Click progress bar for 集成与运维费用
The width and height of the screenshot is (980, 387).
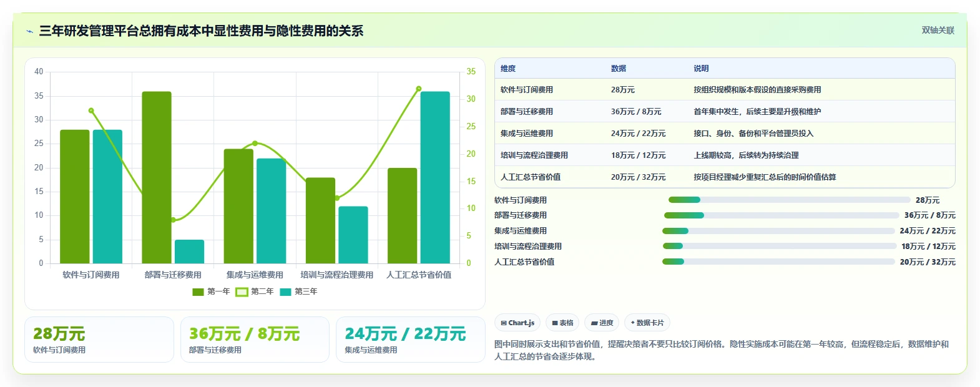778,231
